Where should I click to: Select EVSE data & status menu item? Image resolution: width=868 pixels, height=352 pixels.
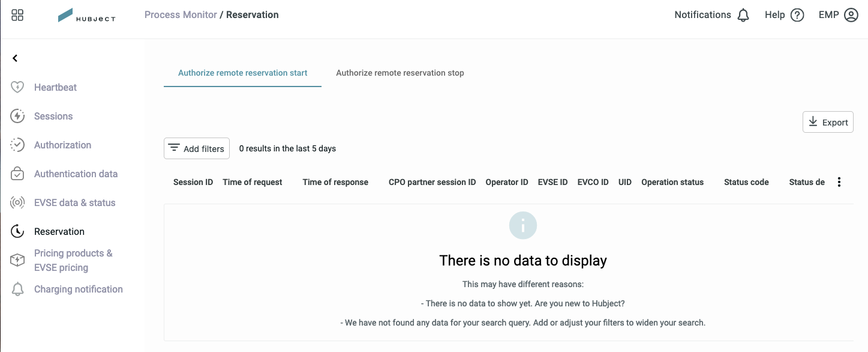coord(74,202)
